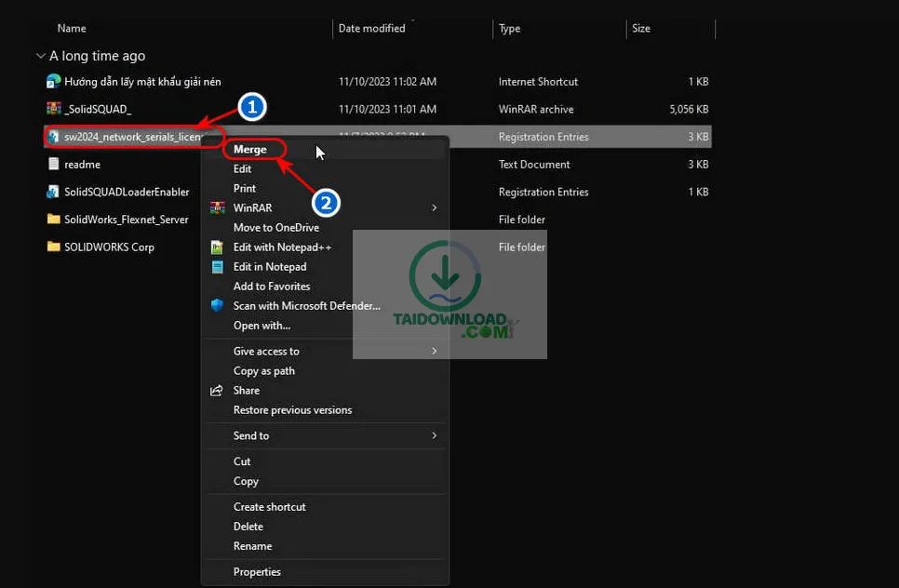Click the Hướng dẫn internet shortcut icon
The image size is (899, 588).
tap(54, 82)
